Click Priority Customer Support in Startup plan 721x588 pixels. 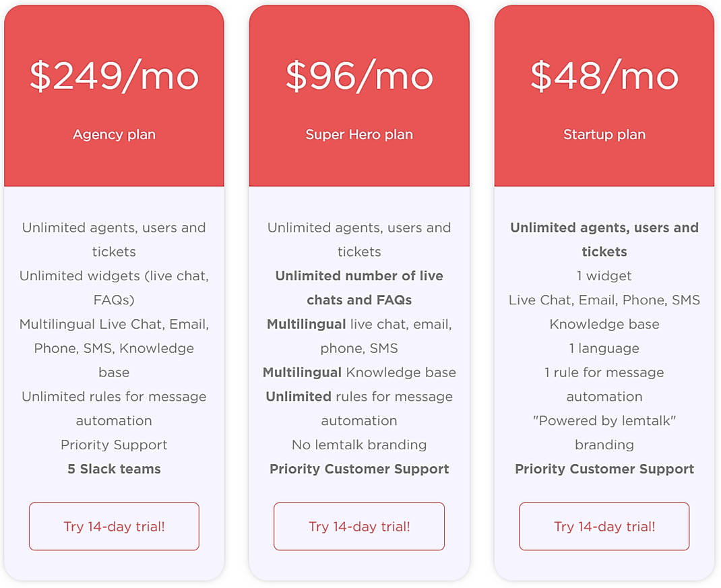point(603,469)
